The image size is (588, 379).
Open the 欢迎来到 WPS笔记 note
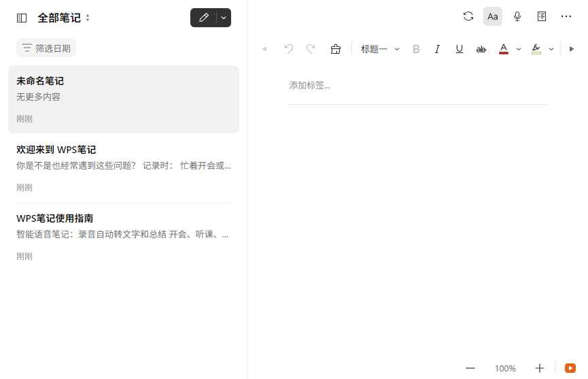coord(124,168)
